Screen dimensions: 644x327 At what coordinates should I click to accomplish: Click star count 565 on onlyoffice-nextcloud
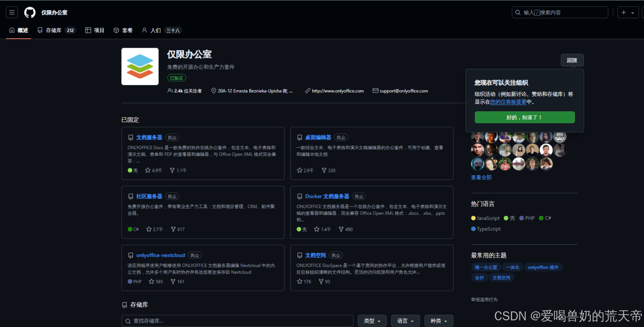click(156, 282)
